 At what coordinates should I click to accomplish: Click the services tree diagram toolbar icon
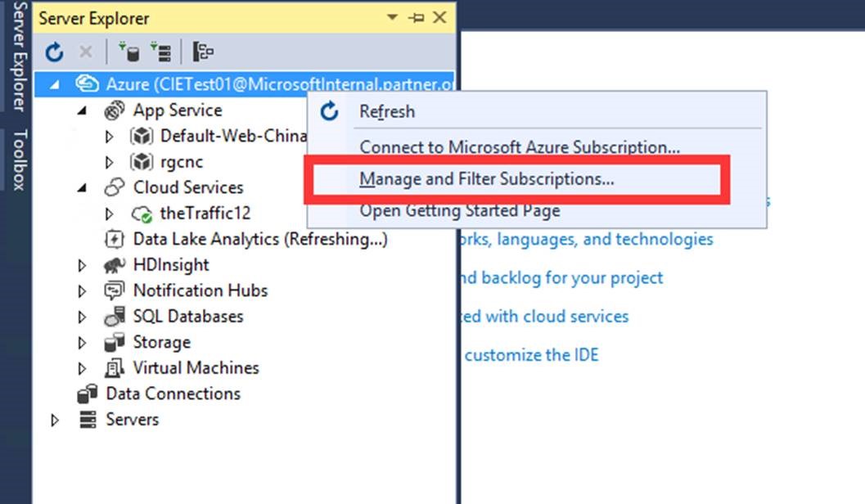pos(202,52)
